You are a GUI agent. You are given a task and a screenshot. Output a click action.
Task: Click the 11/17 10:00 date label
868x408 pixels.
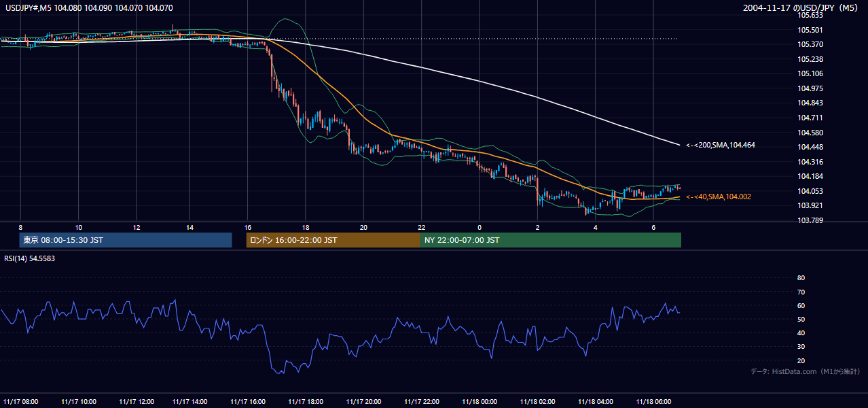[x=78, y=401]
